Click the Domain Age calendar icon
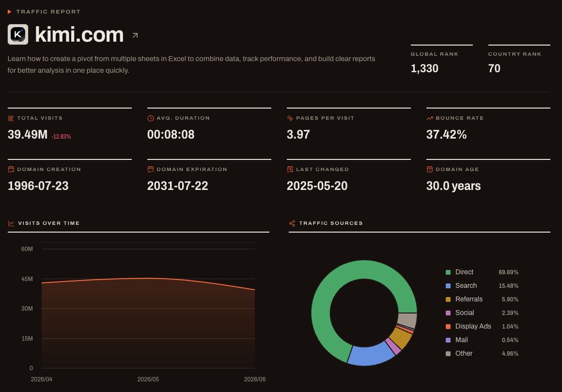The image size is (562, 392). pyautogui.click(x=430, y=169)
